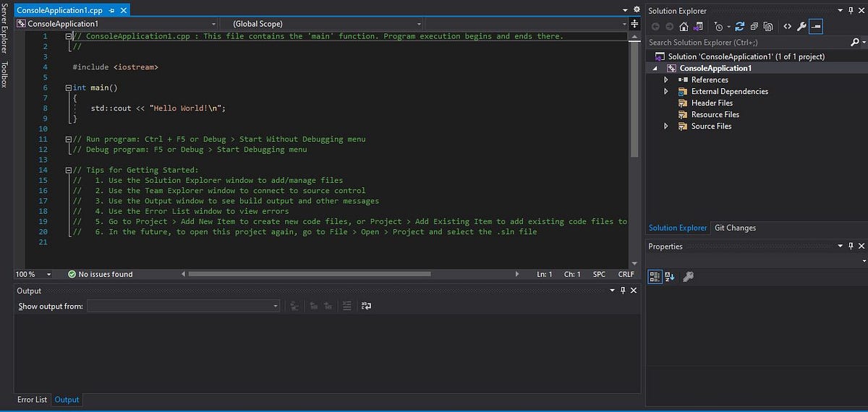The width and height of the screenshot is (868, 412).
Task: Click the search magnifier in Solution Explorer
Action: click(854, 43)
